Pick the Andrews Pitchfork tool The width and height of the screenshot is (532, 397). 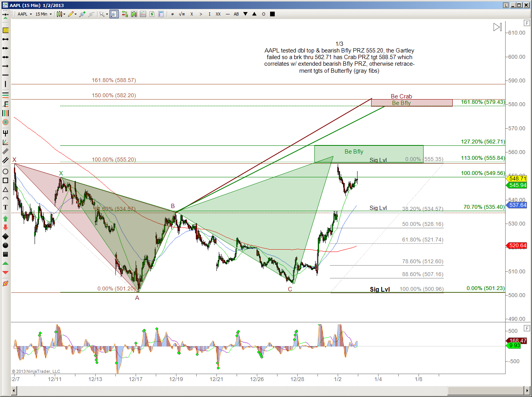5,133
